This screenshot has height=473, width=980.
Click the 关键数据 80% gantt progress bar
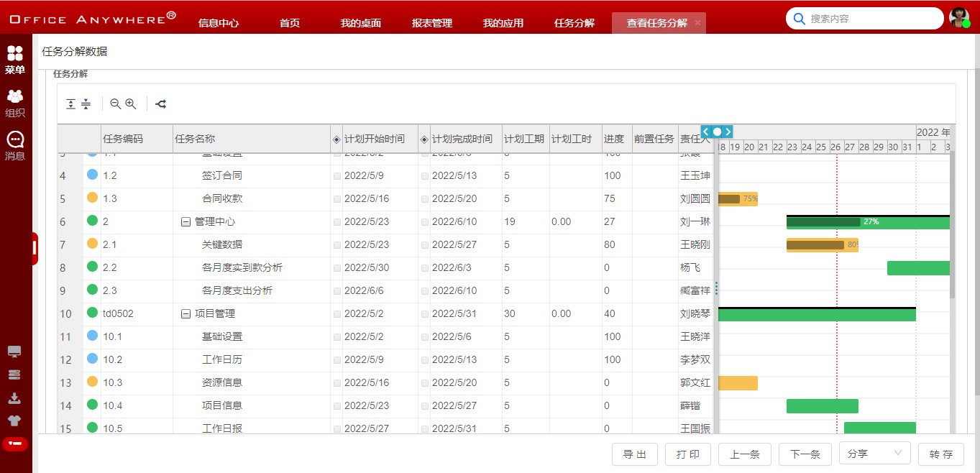(x=823, y=245)
